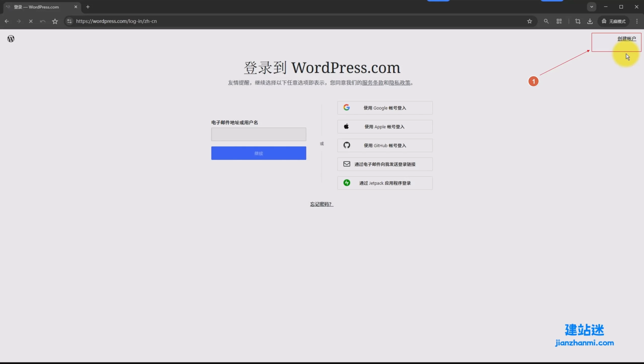Click the crop screenshot icon in the toolbar
Image resolution: width=644 pixels, height=364 pixels.
coord(578,21)
